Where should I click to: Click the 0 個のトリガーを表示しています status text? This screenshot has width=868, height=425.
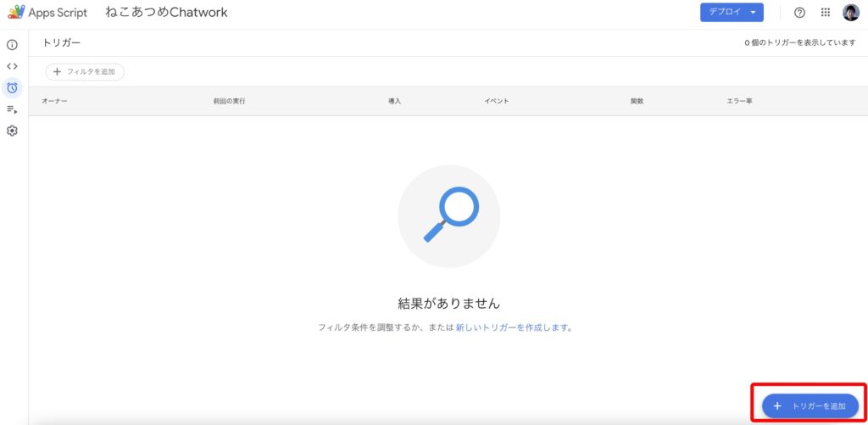tap(800, 43)
